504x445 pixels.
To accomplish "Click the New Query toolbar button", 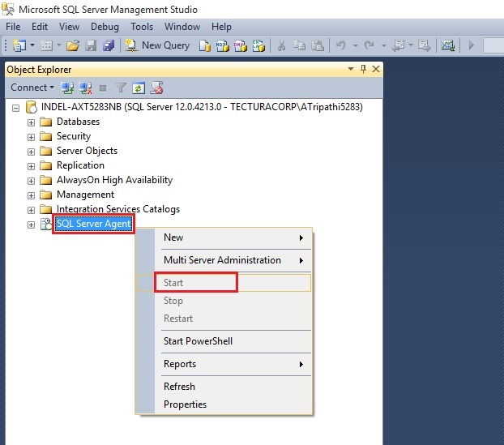I will click(x=158, y=45).
